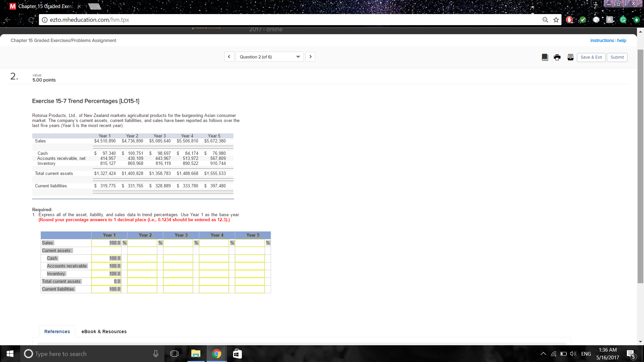Click the Submit button
The height and width of the screenshot is (362, 644).
click(617, 57)
